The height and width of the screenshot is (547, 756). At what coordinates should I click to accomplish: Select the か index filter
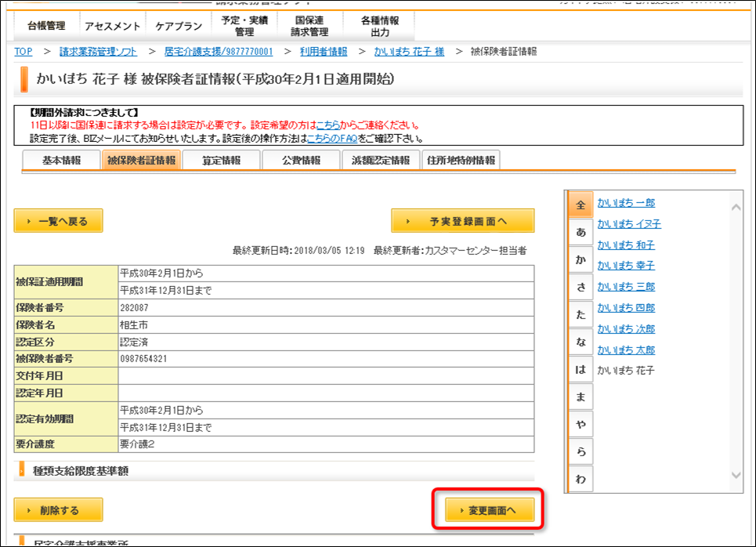pyautogui.click(x=581, y=260)
